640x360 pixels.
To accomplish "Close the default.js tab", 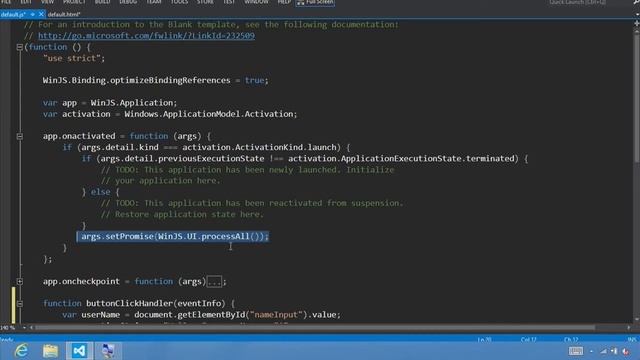I will coord(41,14).
